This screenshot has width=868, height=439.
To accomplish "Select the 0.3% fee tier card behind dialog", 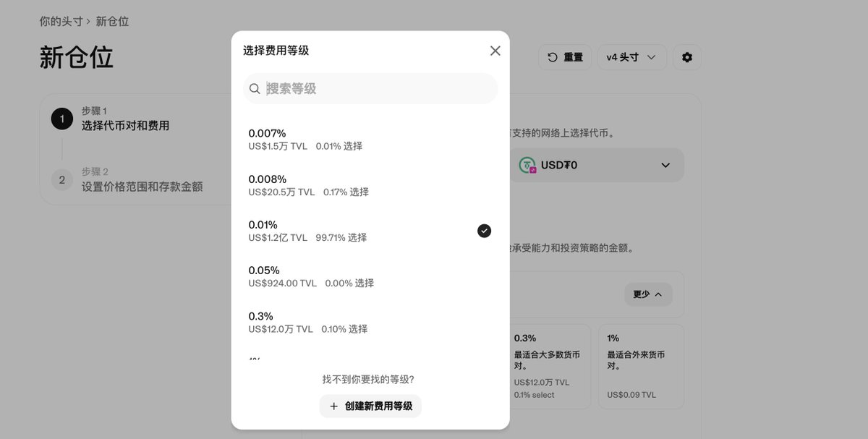I will (550, 367).
